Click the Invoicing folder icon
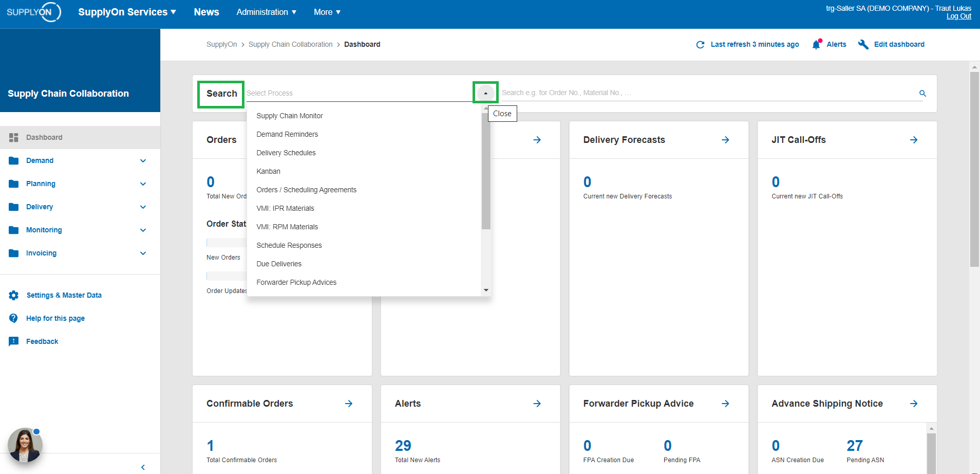The width and height of the screenshot is (980, 474). point(14,253)
